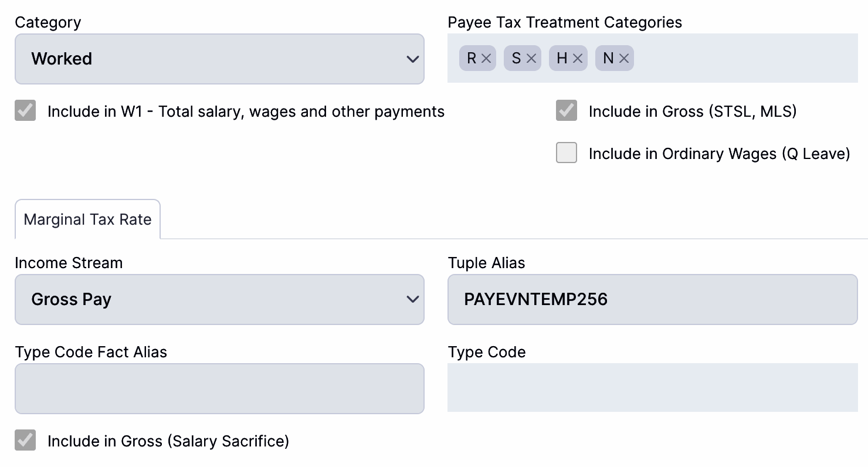
Task: Click the Tuple Alias field PAYEVNTEMP256
Action: [x=652, y=299]
